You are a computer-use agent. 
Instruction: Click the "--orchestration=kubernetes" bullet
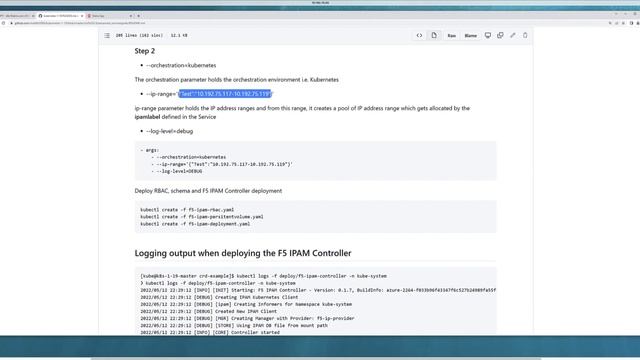(181, 65)
